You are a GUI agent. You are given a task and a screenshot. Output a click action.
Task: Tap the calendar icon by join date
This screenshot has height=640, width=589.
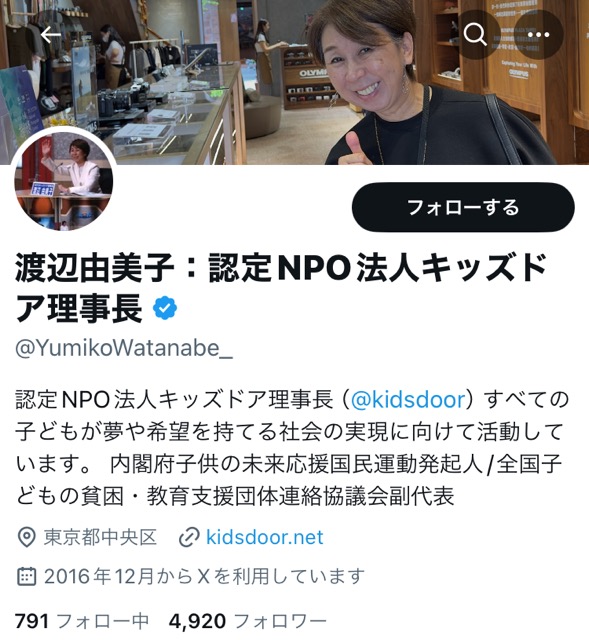27,576
